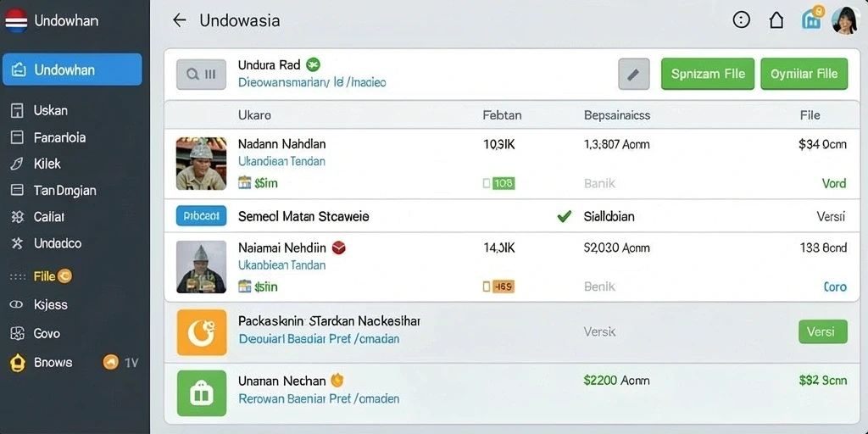Open the user avatar in top right
The height and width of the screenshot is (434, 868).
click(845, 20)
